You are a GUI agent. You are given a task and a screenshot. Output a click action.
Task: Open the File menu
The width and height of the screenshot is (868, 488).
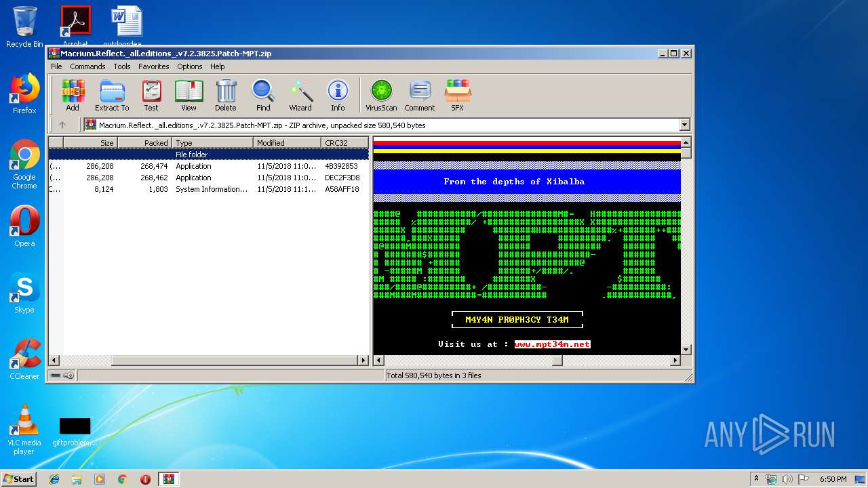click(x=56, y=66)
